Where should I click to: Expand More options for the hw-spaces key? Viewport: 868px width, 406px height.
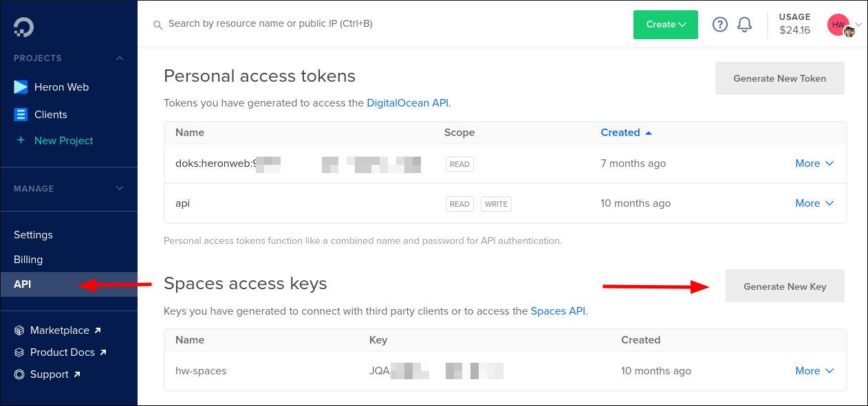click(814, 370)
